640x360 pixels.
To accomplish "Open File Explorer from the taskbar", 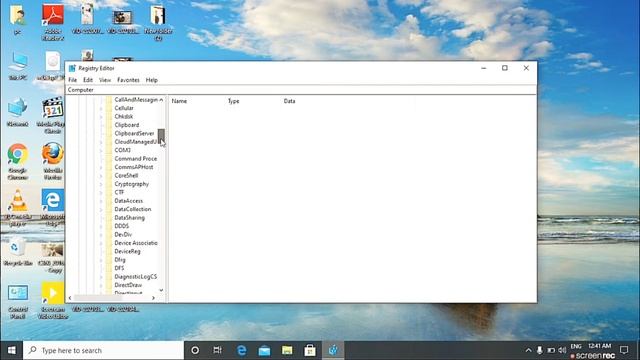I will pos(287,350).
